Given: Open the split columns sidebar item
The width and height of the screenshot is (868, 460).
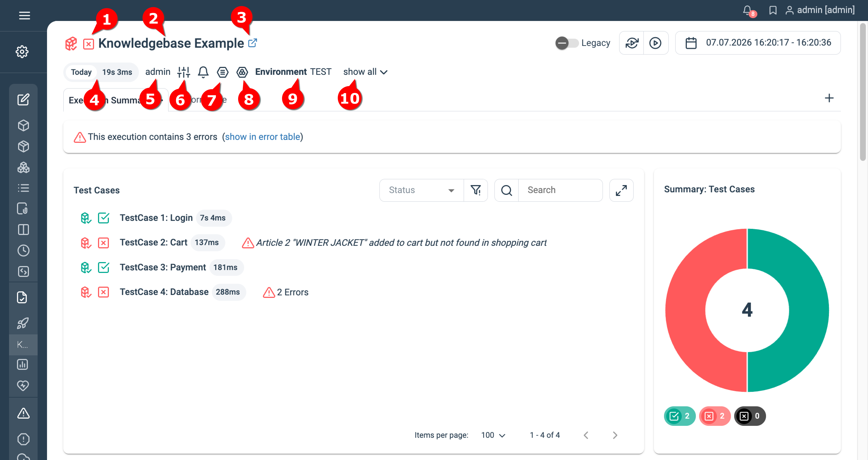Looking at the screenshot, I should pos(23,229).
